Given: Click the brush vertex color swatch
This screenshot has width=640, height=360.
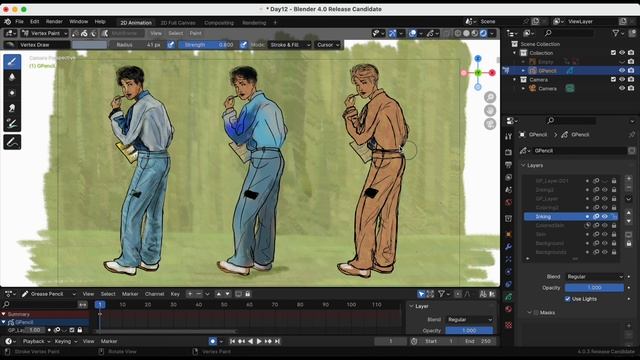Looking at the screenshot, I should [89, 44].
